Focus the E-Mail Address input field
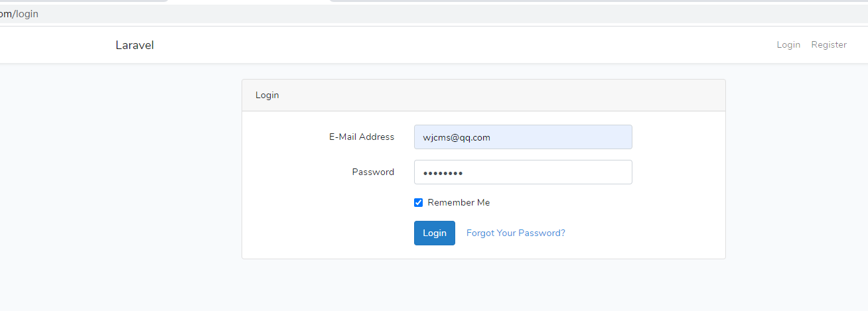 click(x=523, y=137)
